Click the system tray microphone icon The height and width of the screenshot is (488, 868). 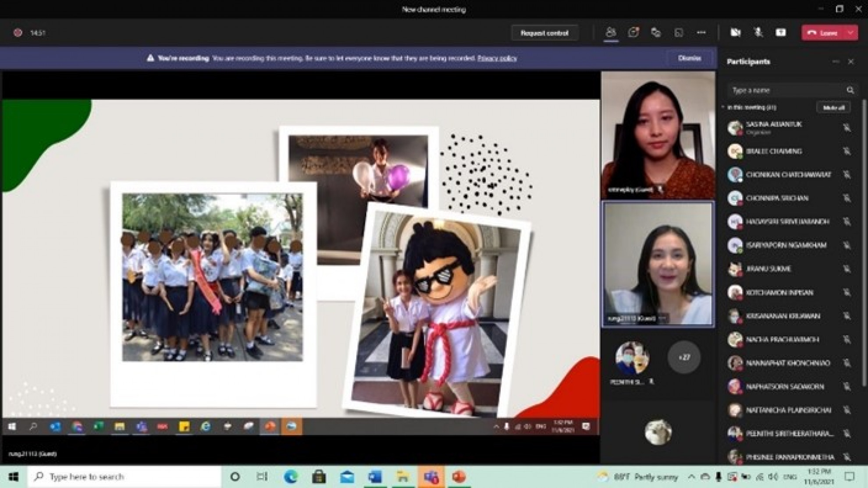[x=718, y=477]
